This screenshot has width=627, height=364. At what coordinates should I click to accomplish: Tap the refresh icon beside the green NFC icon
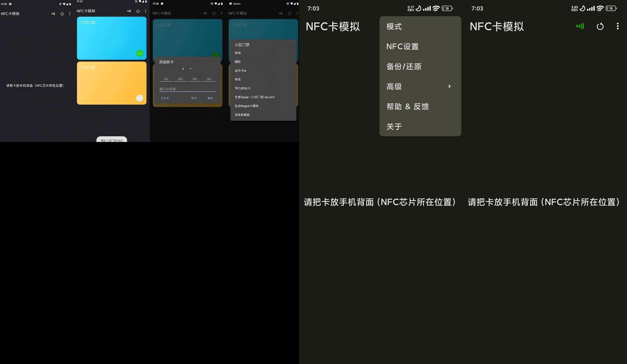click(x=600, y=26)
